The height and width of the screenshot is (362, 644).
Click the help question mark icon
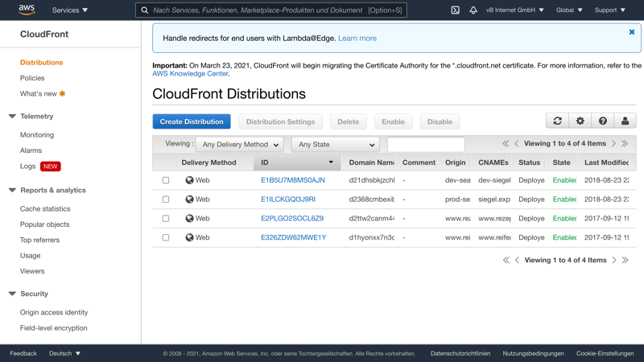602,121
